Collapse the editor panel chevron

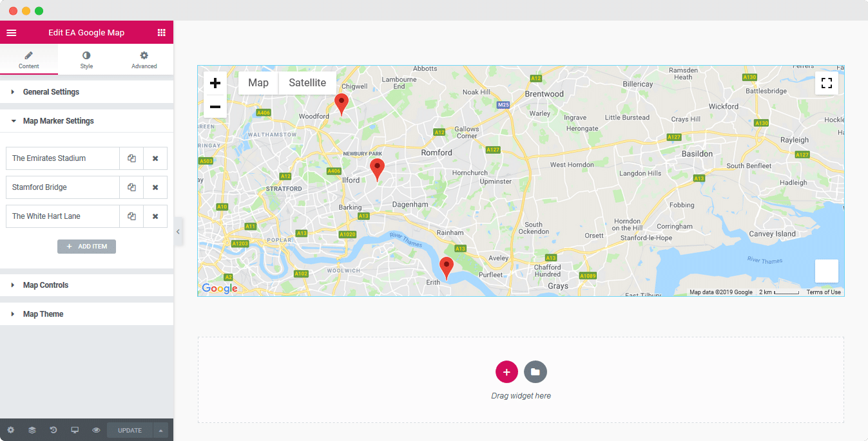[x=178, y=231]
